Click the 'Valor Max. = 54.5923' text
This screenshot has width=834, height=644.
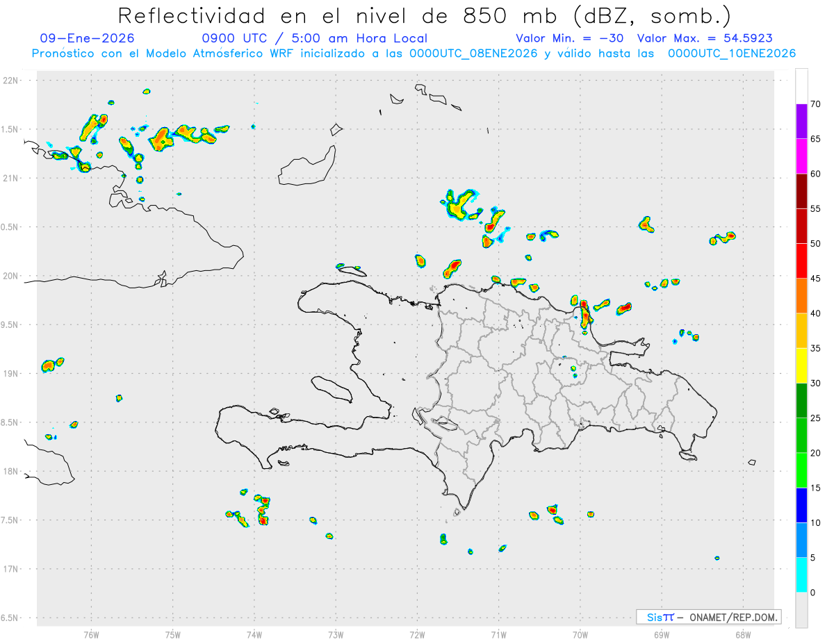pyautogui.click(x=705, y=38)
